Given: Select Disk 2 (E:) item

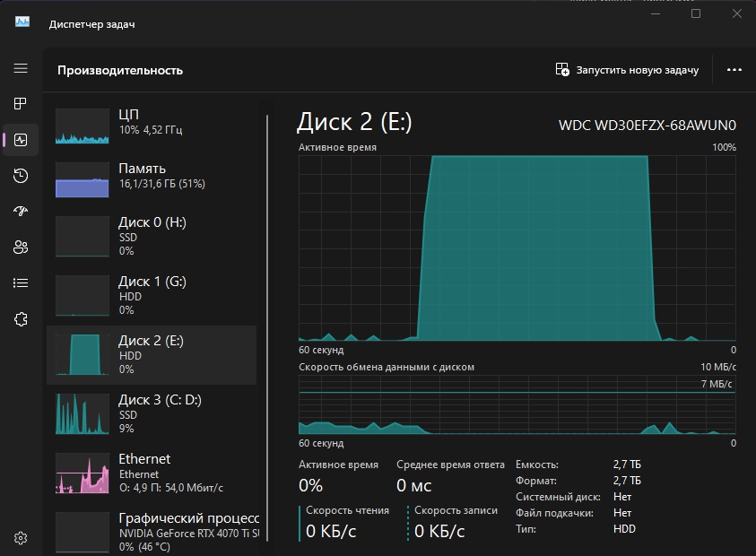Looking at the screenshot, I should 152,355.
